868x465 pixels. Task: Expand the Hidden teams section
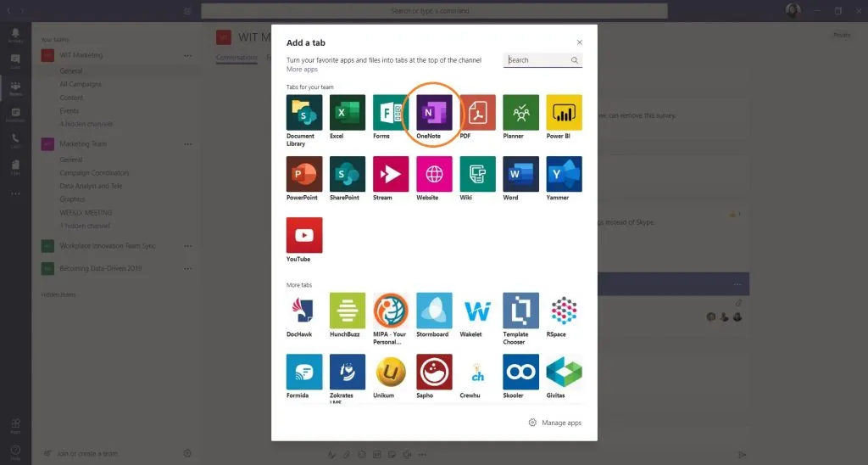(x=58, y=294)
